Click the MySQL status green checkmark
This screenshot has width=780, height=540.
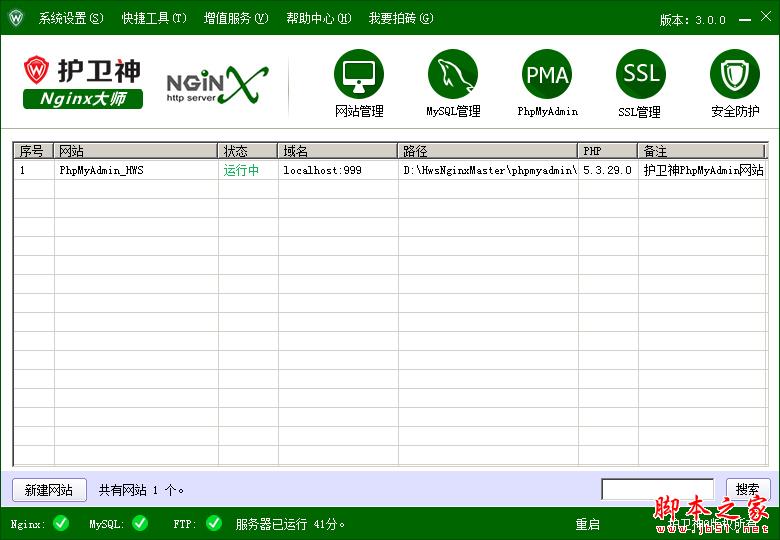[x=140, y=523]
